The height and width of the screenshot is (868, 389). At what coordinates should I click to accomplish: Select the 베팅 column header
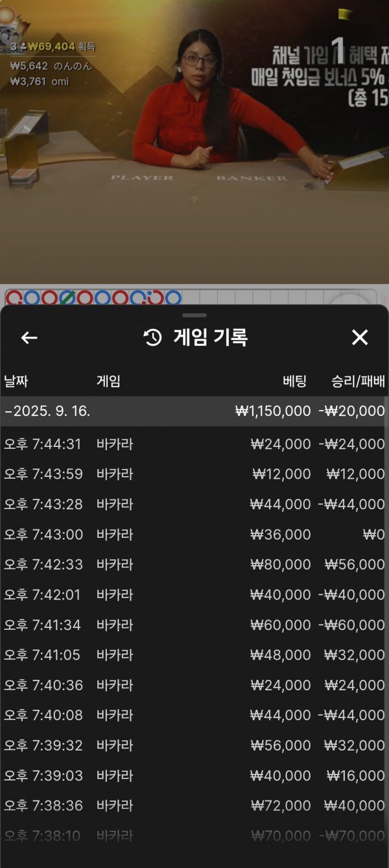294,381
